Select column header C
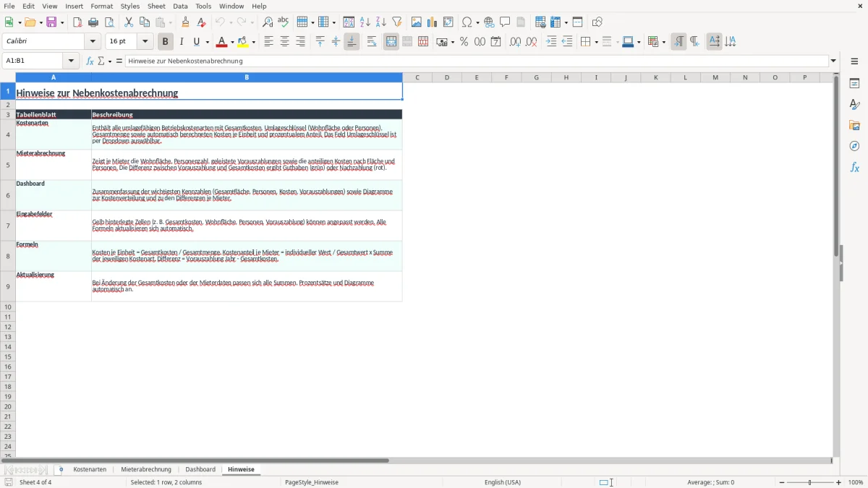Viewport: 868px width, 488px height. point(417,77)
